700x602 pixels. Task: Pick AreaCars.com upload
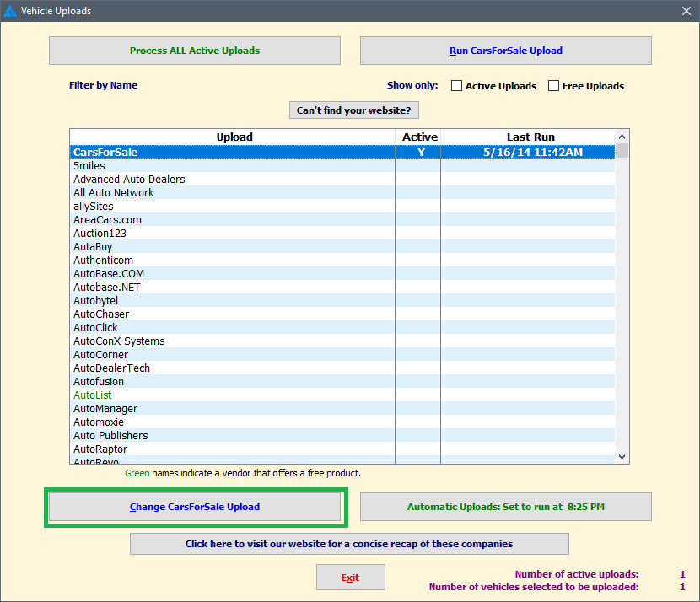(342, 219)
